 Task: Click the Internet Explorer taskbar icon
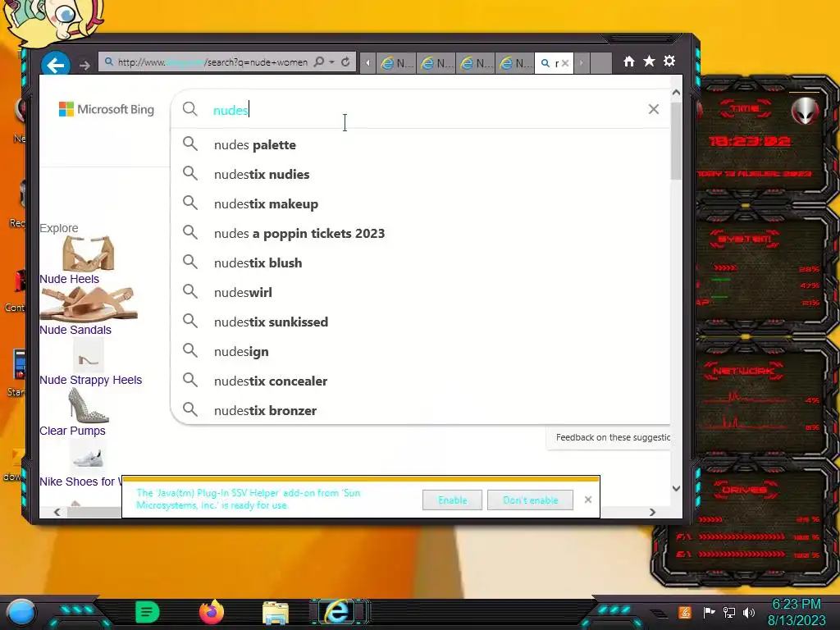coord(338,612)
